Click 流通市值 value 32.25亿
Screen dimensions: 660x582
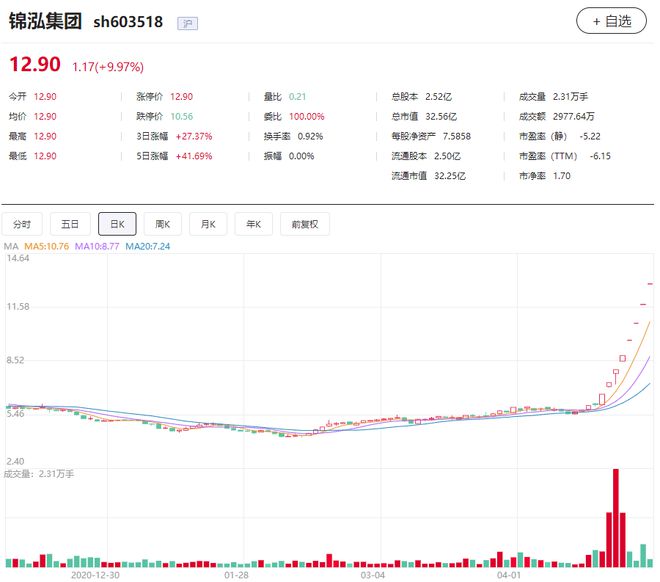(450, 176)
